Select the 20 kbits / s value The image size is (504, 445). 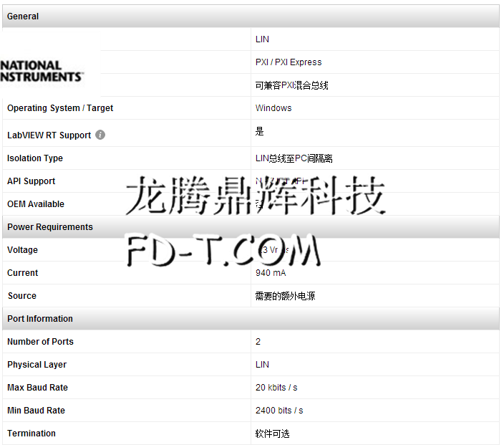pos(276,388)
